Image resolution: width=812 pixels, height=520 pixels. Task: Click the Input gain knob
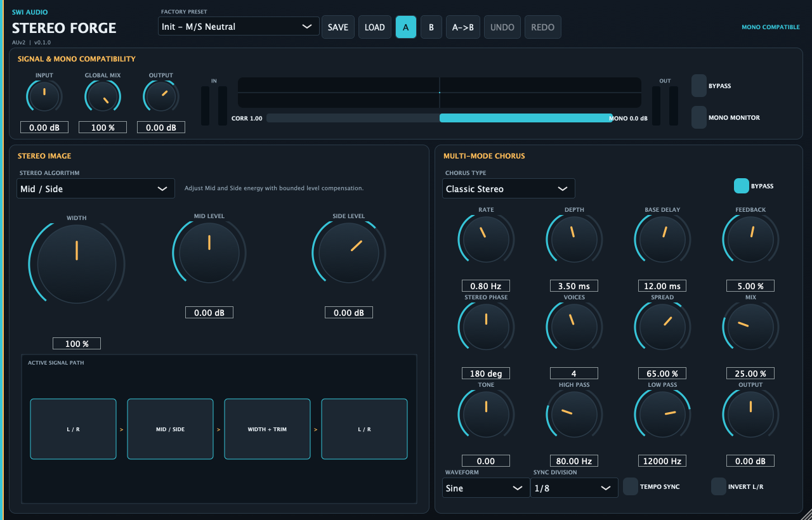44,97
